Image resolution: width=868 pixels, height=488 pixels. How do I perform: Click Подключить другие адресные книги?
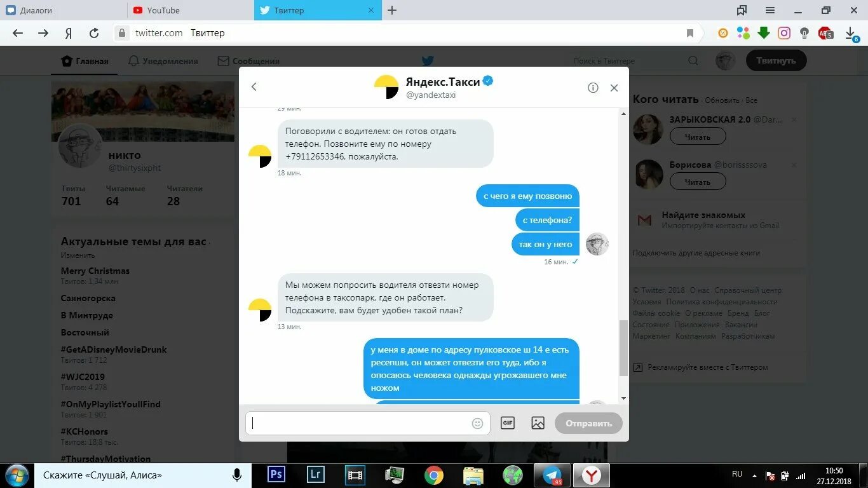(696, 253)
